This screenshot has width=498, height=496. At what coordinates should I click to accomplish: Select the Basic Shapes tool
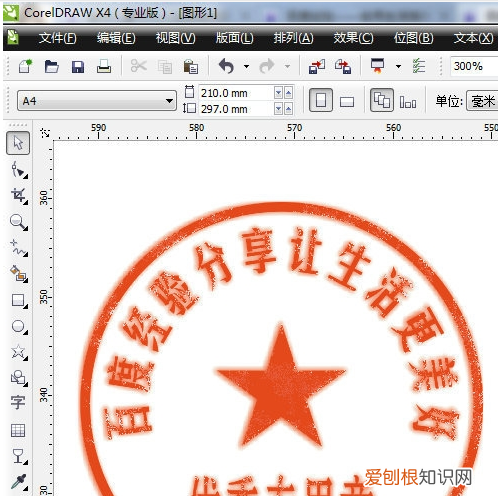pos(19,378)
